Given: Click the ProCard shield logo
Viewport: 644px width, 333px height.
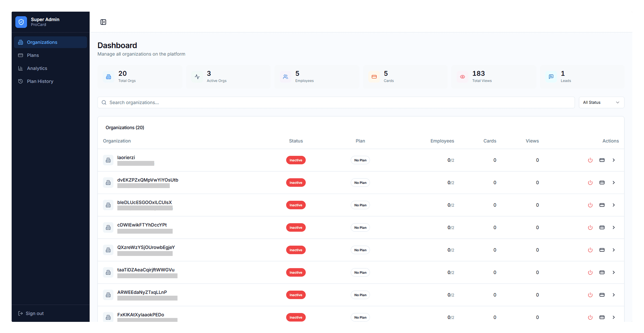Looking at the screenshot, I should click(21, 22).
